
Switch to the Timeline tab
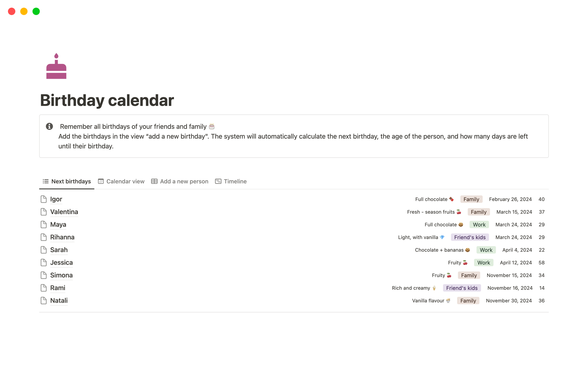[235, 181]
